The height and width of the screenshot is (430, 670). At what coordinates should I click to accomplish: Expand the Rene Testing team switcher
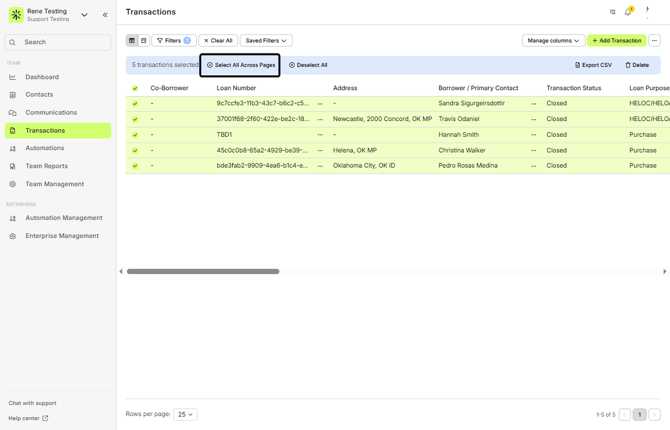[84, 15]
